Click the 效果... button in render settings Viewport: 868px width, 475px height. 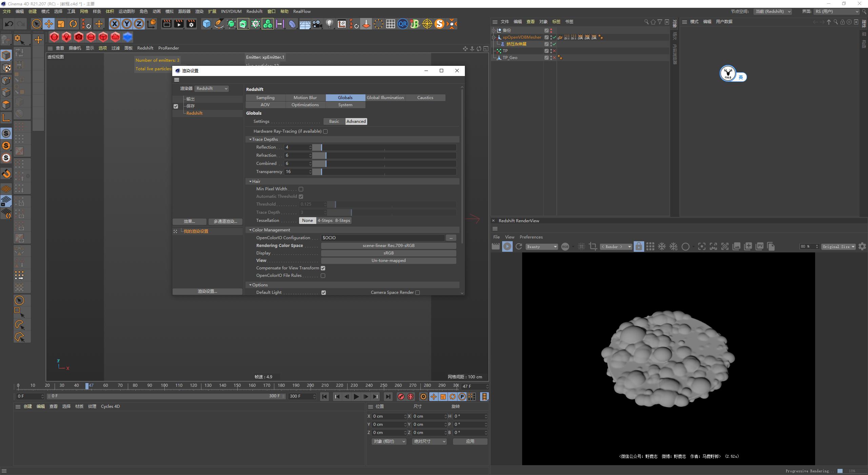(x=189, y=221)
